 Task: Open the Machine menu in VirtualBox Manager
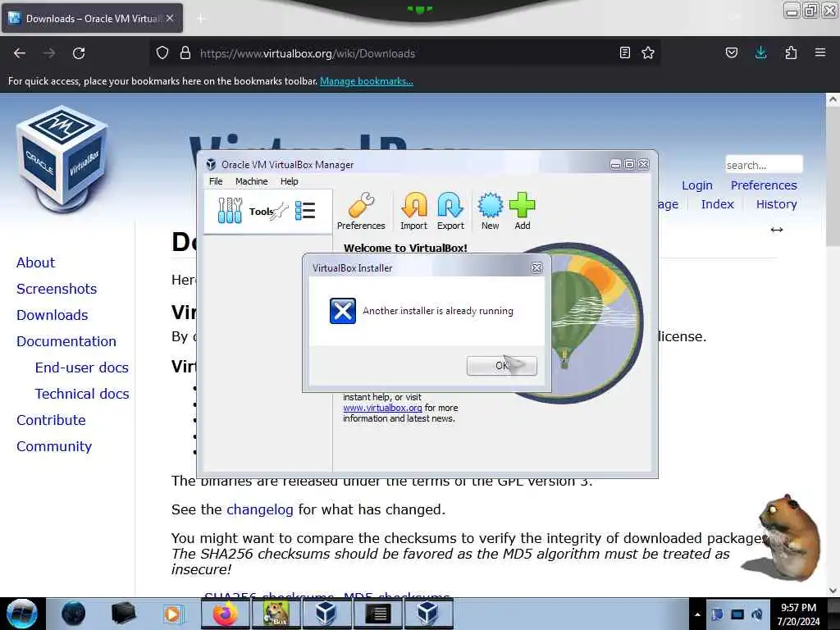click(251, 181)
